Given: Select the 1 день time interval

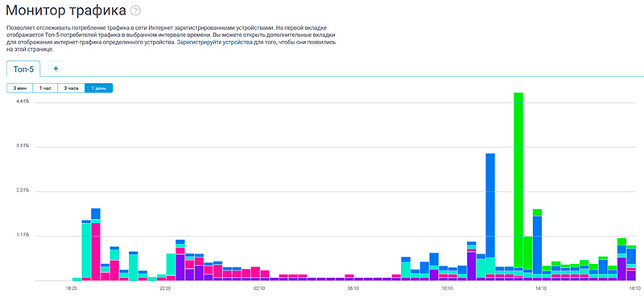Looking at the screenshot, I should point(98,88).
